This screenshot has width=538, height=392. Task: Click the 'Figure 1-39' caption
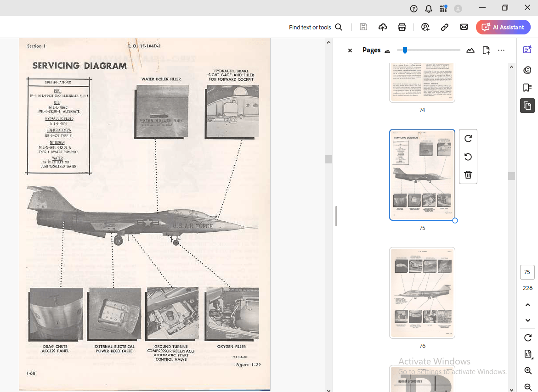[x=249, y=365]
